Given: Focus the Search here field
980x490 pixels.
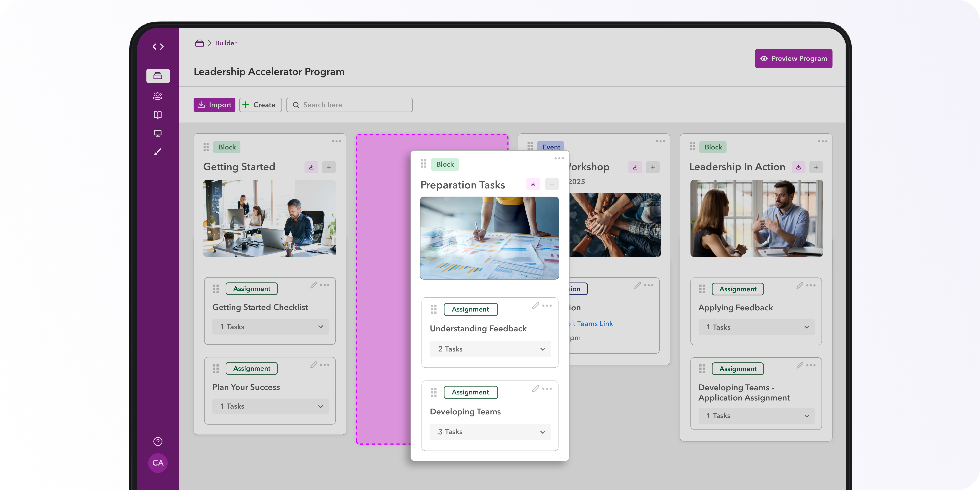Looking at the screenshot, I should [349, 105].
